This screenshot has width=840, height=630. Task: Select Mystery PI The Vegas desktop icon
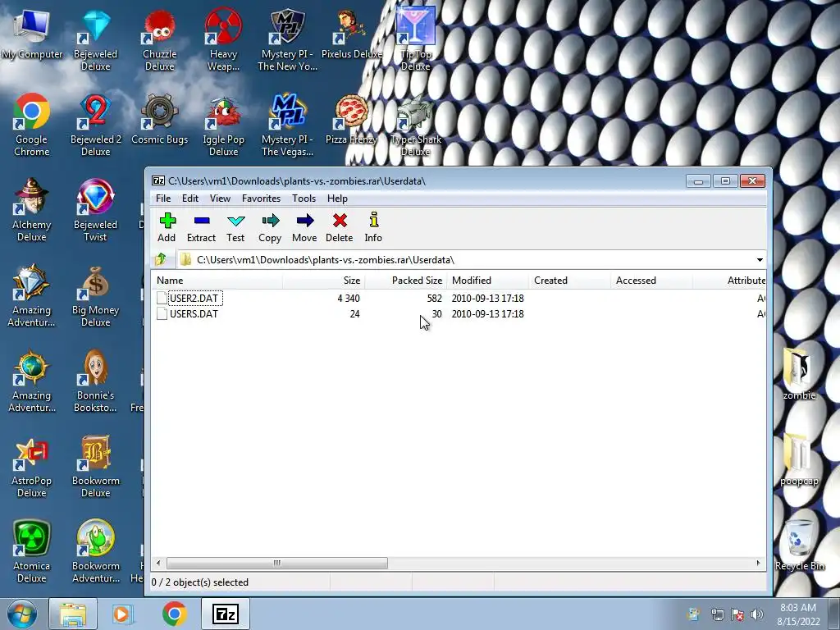point(288,126)
